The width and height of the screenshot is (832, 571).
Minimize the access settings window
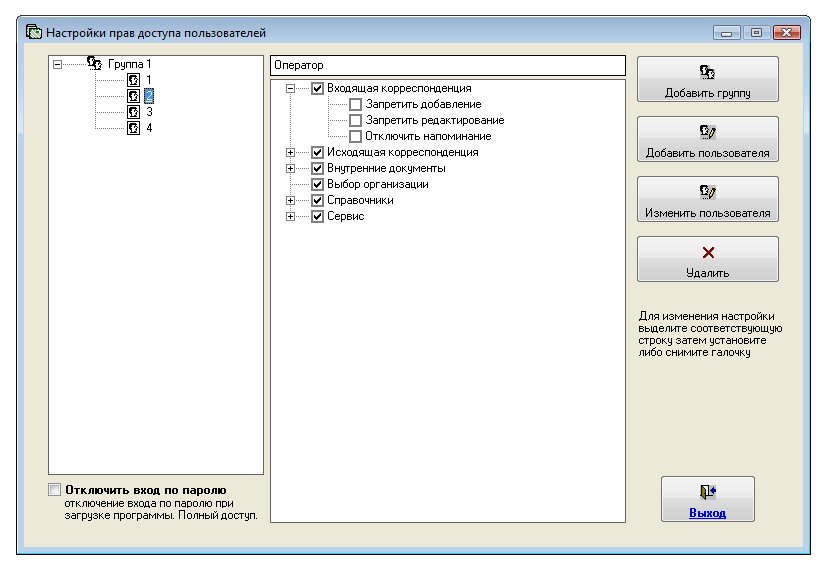726,33
